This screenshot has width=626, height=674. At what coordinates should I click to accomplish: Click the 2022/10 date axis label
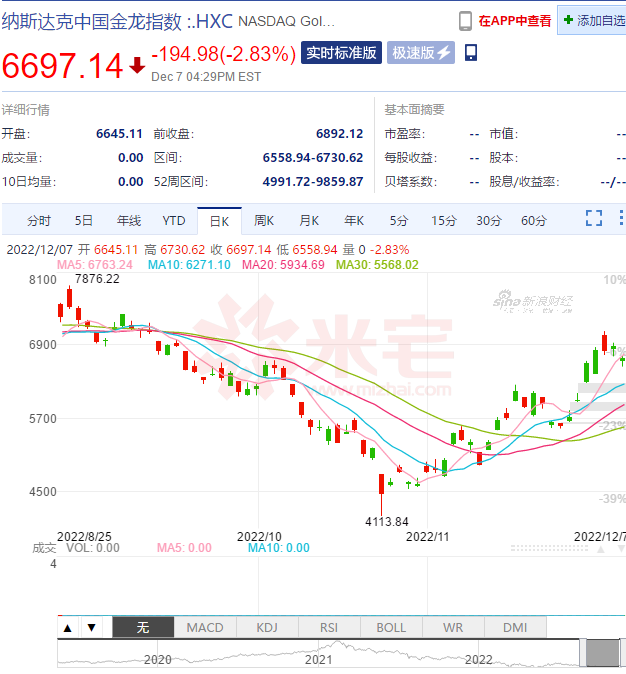[259, 536]
